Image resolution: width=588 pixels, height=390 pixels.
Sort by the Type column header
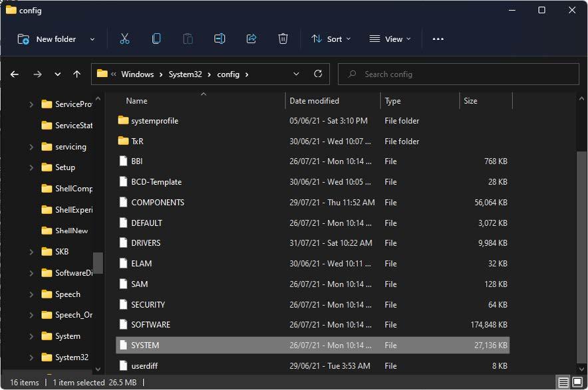tap(392, 101)
